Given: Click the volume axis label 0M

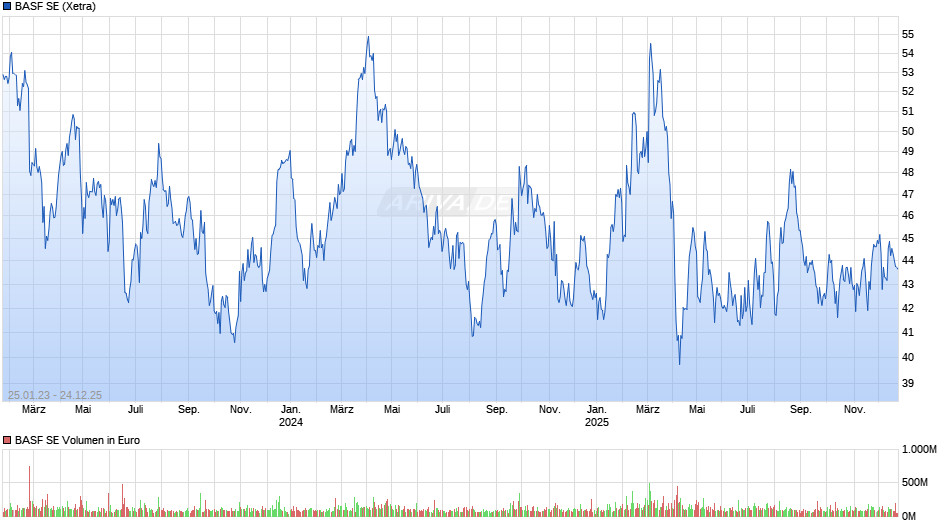Looking at the screenshot, I should tap(909, 516).
